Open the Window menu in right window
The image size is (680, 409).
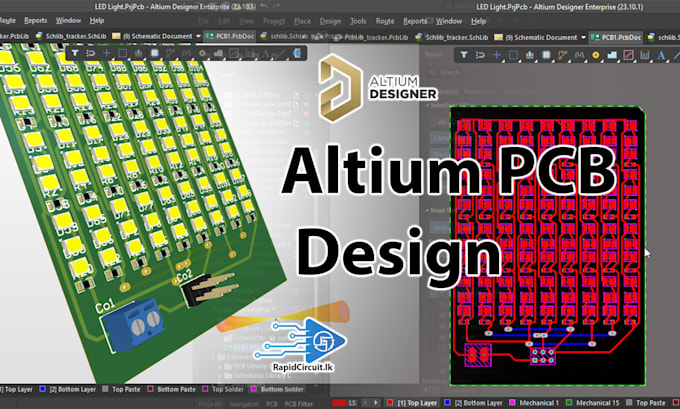449,21
